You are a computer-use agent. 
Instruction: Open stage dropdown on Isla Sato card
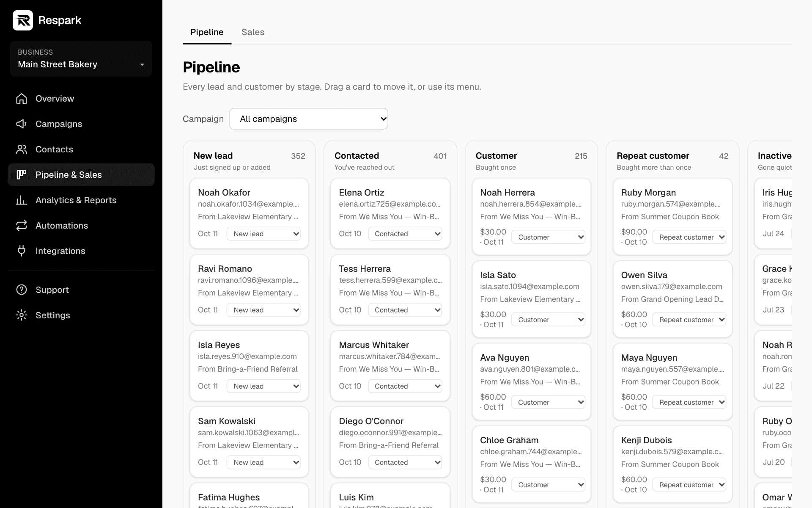point(549,320)
